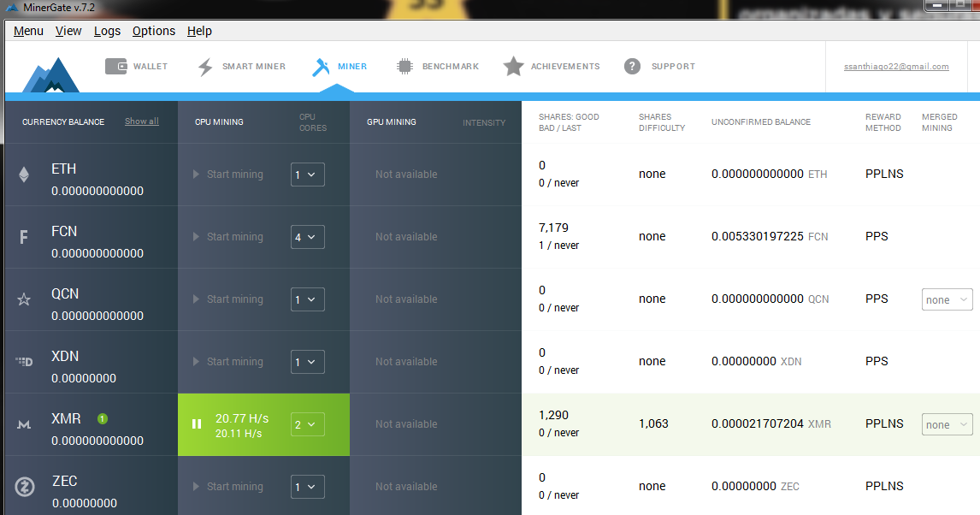
Task: Click FCN good shares 7,179
Action: (x=554, y=228)
